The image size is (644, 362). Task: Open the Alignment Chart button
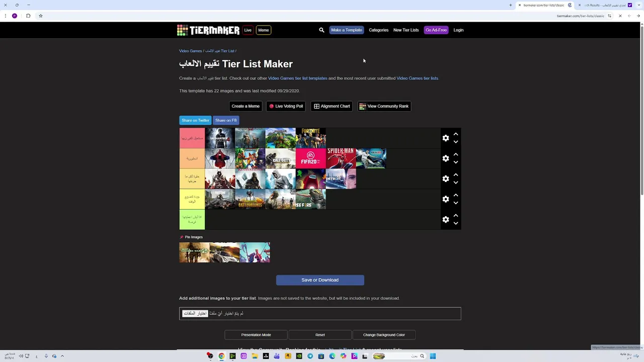pyautogui.click(x=332, y=106)
